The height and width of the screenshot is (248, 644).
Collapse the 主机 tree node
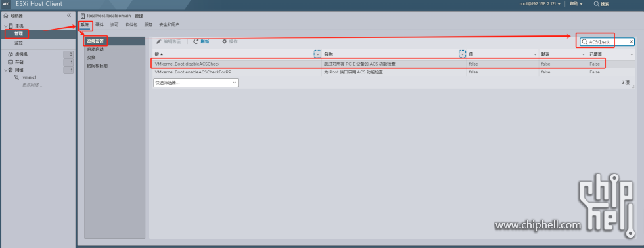pyautogui.click(x=5, y=26)
